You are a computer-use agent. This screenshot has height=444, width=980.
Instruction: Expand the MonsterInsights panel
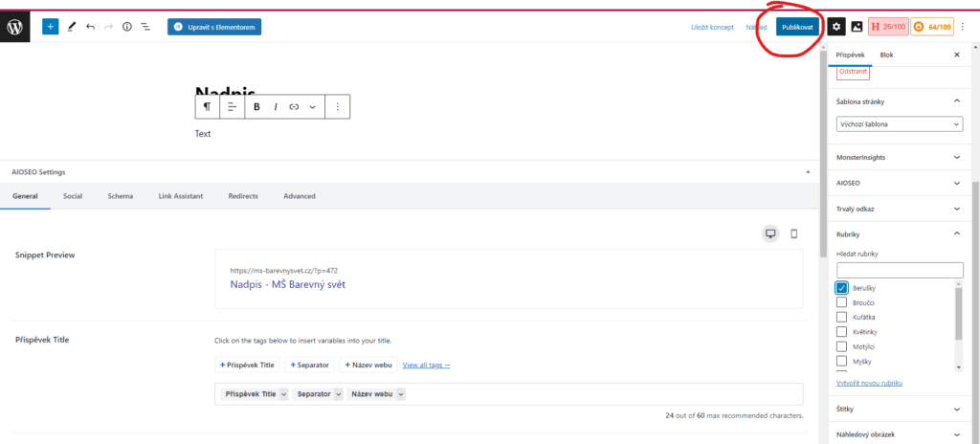899,157
